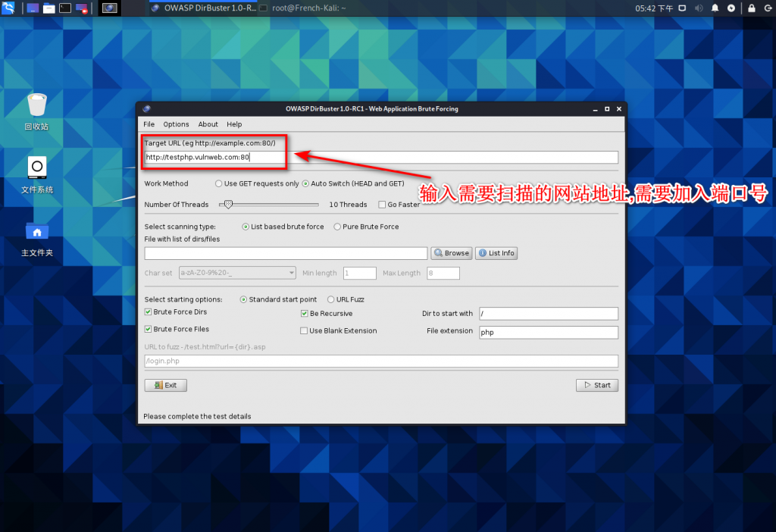Open the 回收站 trash desktop icon

point(36,112)
